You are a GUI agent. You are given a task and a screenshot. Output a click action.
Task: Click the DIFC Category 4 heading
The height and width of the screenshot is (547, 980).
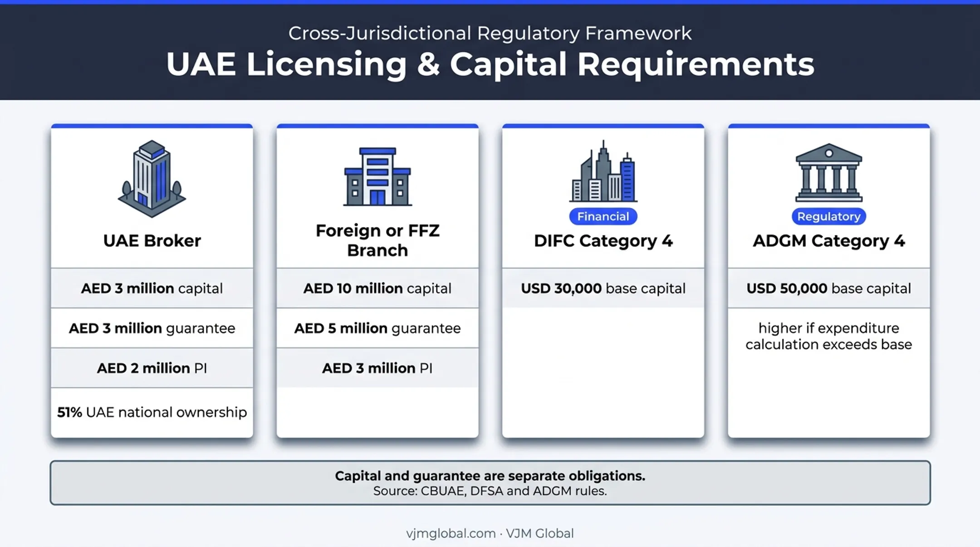pos(603,241)
